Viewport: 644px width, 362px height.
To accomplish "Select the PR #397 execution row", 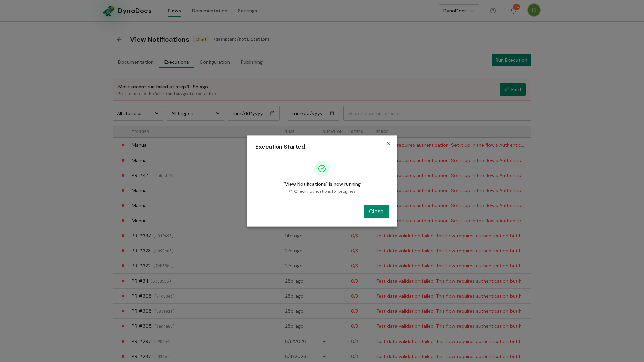I will [322, 236].
